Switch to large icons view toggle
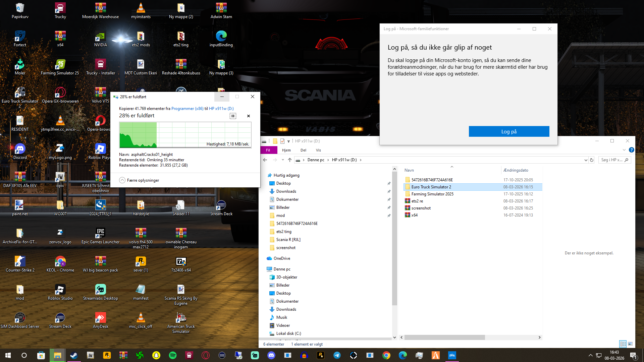Viewport: 644px width, 362px height. pos(630,344)
